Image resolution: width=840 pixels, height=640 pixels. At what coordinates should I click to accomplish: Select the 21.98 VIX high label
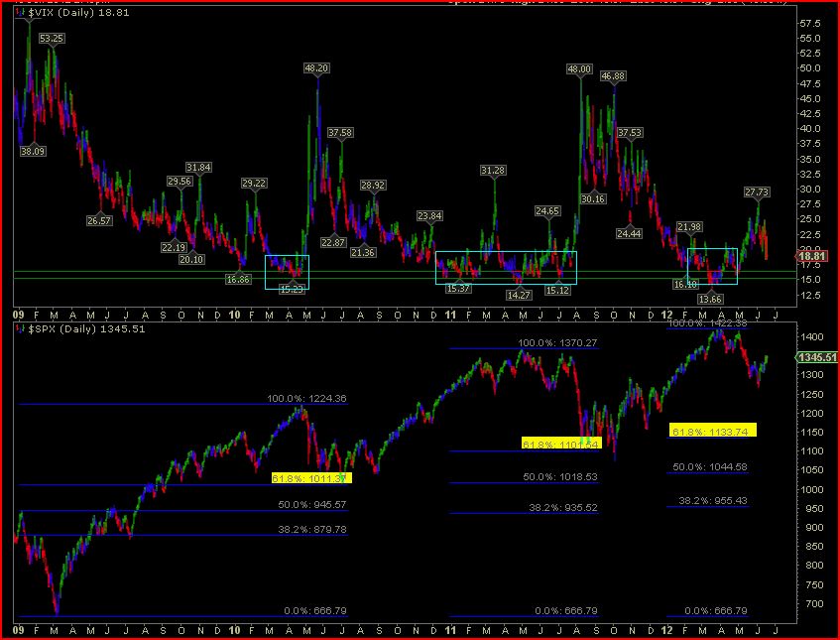click(689, 227)
